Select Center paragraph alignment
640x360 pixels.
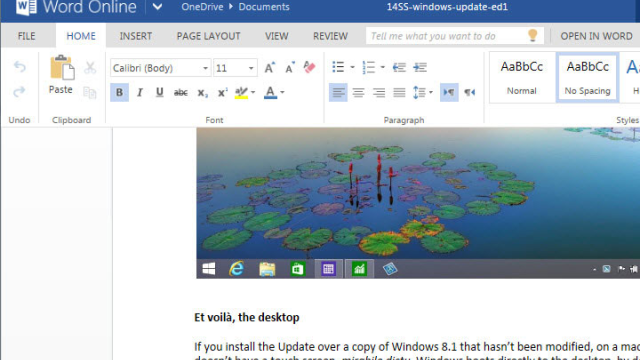pos(358,93)
